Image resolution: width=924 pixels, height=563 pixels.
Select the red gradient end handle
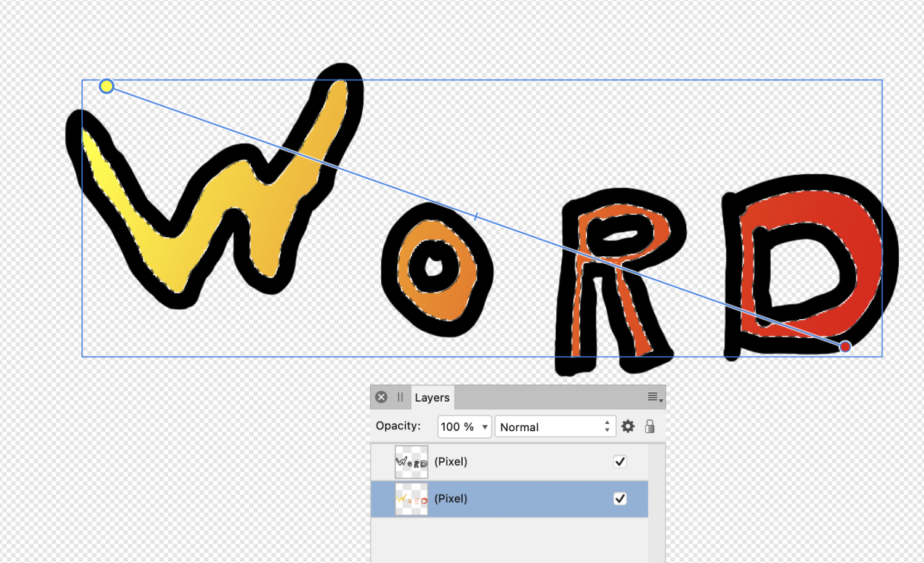pos(845,347)
